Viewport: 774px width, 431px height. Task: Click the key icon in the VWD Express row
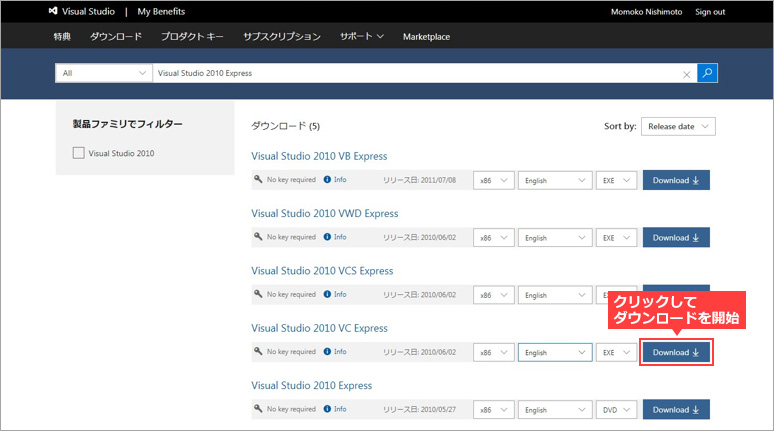(258, 236)
